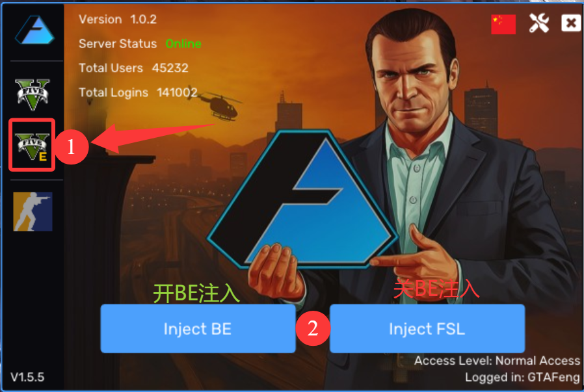Image resolution: width=584 pixels, height=392 pixels.
Task: Click the Access Level: Normal Access text
Action: coord(498,360)
